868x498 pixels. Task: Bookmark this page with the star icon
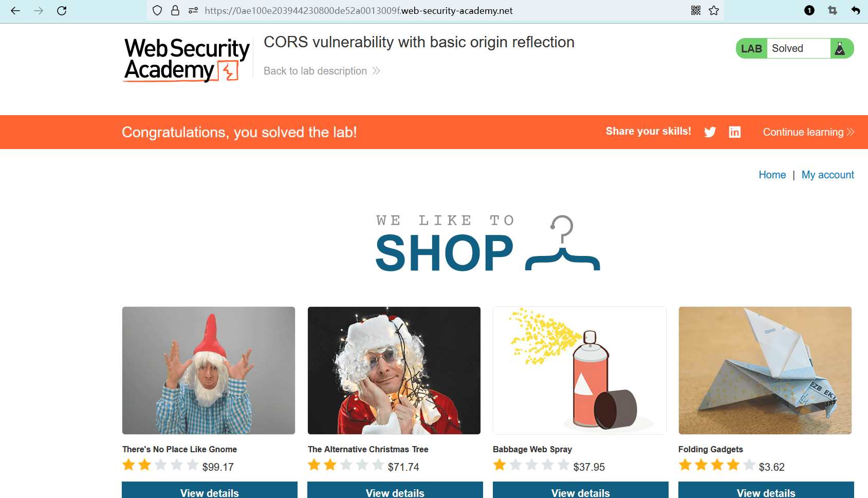714,11
